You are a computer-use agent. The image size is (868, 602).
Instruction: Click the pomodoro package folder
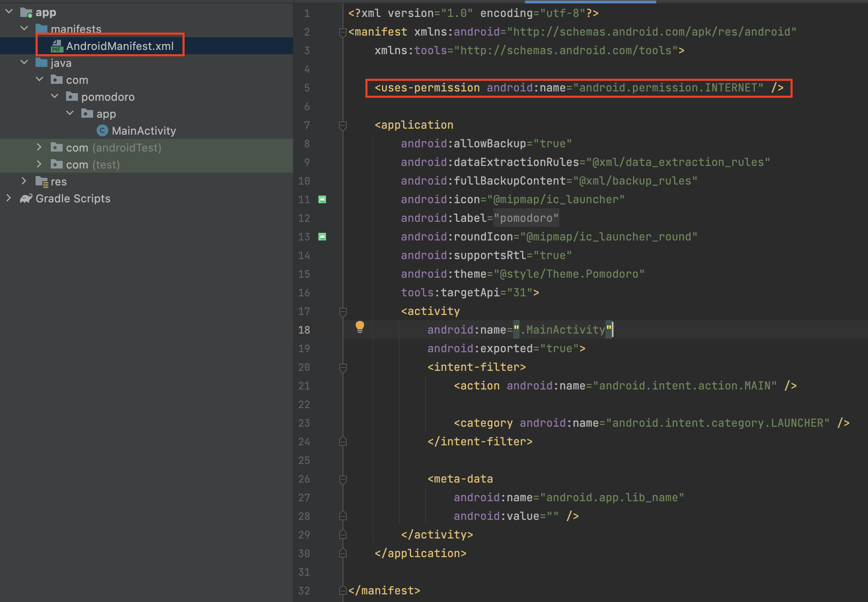[x=108, y=97]
